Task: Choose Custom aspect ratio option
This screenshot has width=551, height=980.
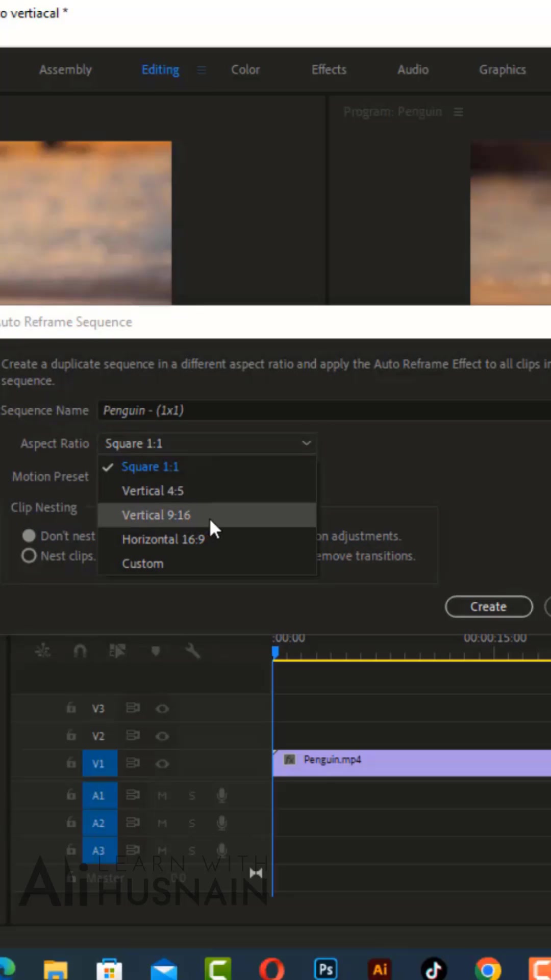Action: [207, 563]
